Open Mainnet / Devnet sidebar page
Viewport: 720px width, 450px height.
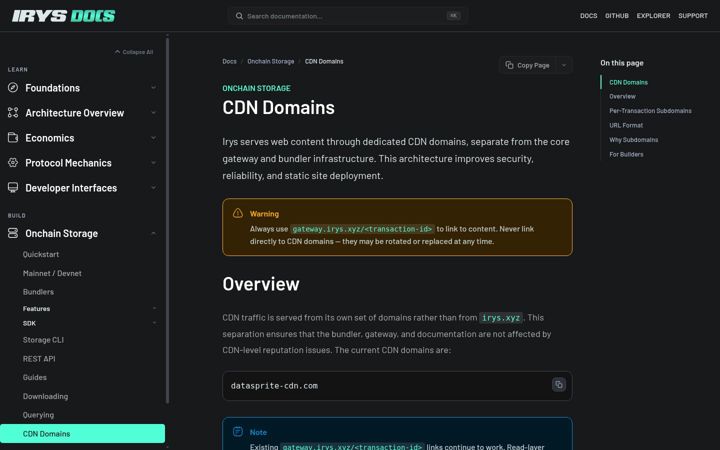(52, 273)
